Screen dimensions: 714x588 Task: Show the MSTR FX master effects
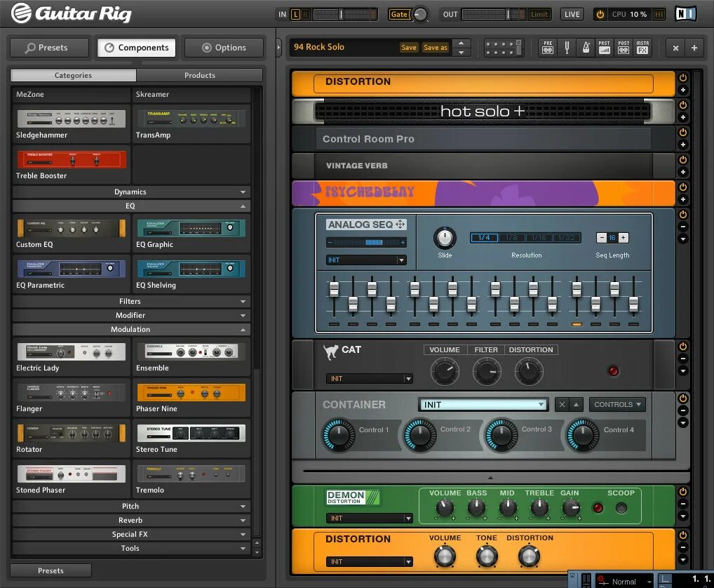pyautogui.click(x=642, y=48)
